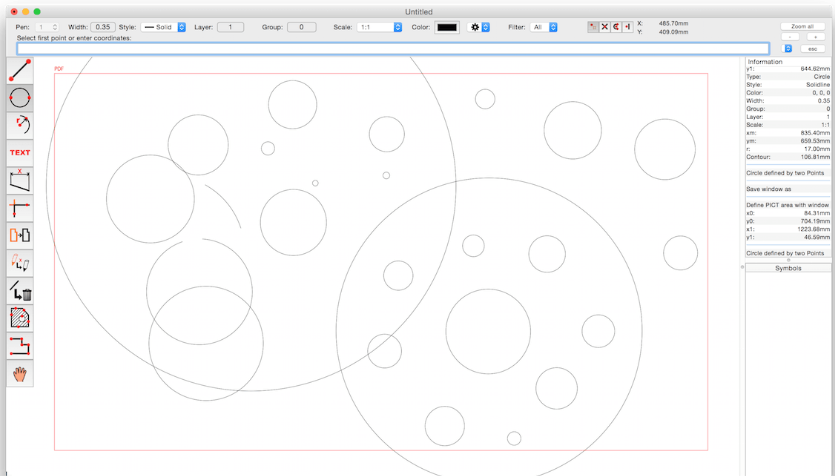Select the hand pan tool

[20, 373]
